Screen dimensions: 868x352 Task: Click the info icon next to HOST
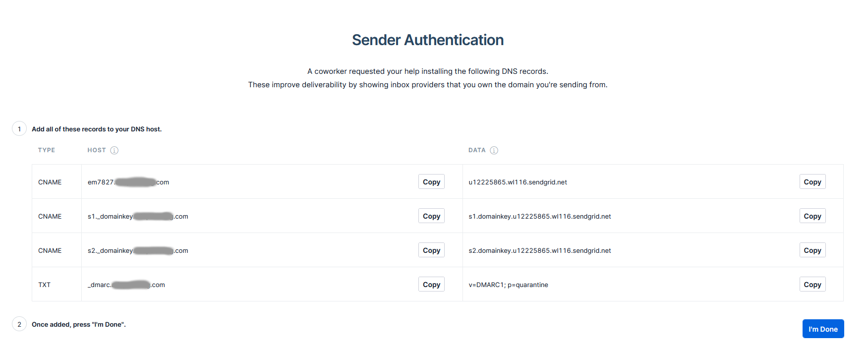[x=114, y=150]
